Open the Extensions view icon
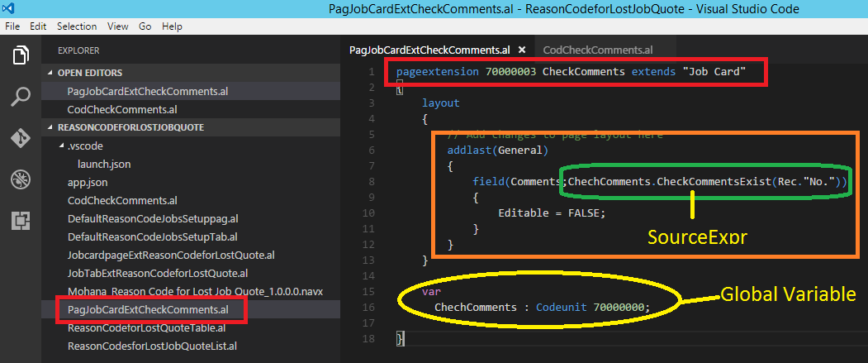The image size is (868, 363). click(21, 220)
